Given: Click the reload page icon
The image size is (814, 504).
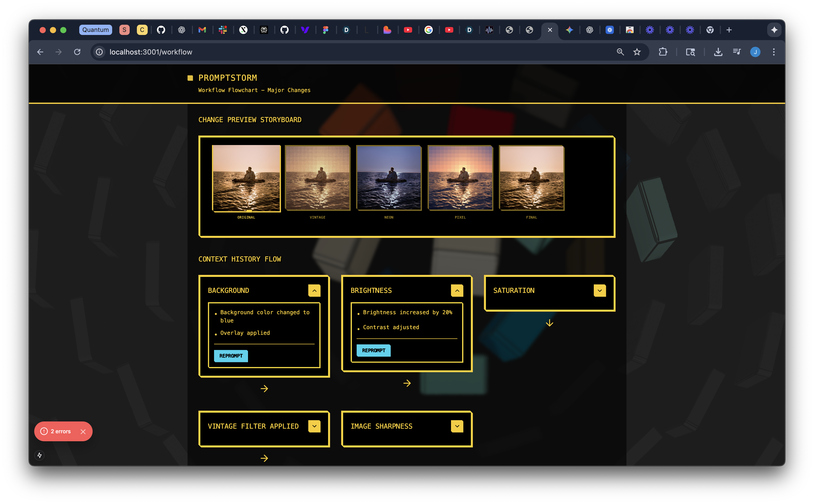Looking at the screenshot, I should (x=77, y=52).
